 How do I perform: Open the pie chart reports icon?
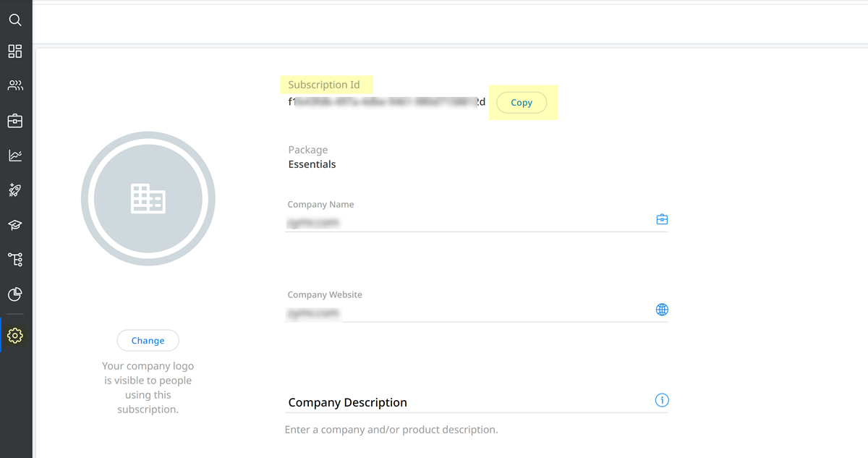[15, 294]
